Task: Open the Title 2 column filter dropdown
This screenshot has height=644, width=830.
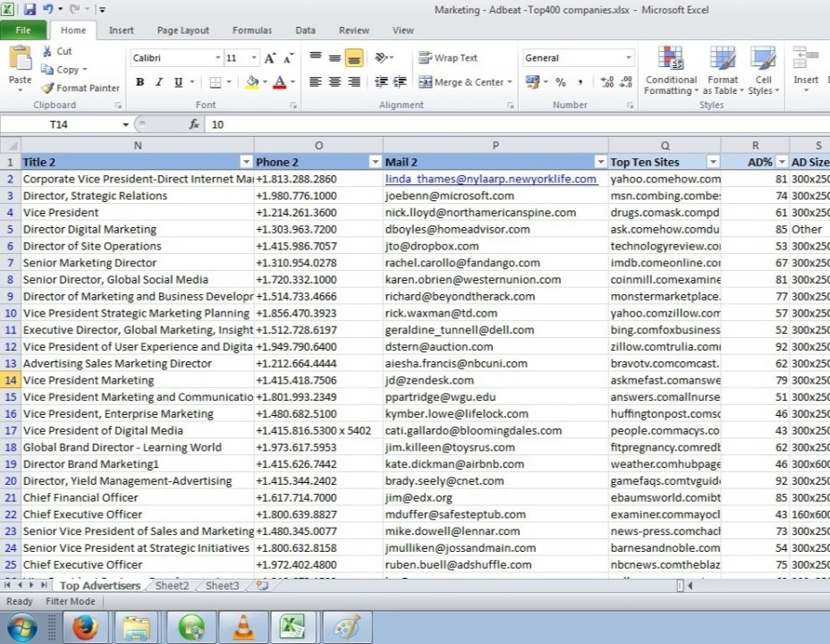Action: [x=246, y=162]
